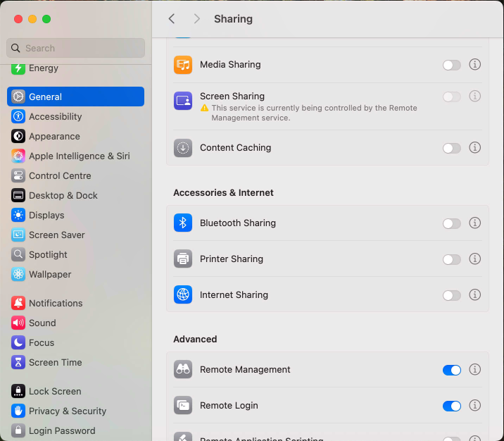Click the Internet Sharing globe icon
504x441 pixels.
(183, 294)
